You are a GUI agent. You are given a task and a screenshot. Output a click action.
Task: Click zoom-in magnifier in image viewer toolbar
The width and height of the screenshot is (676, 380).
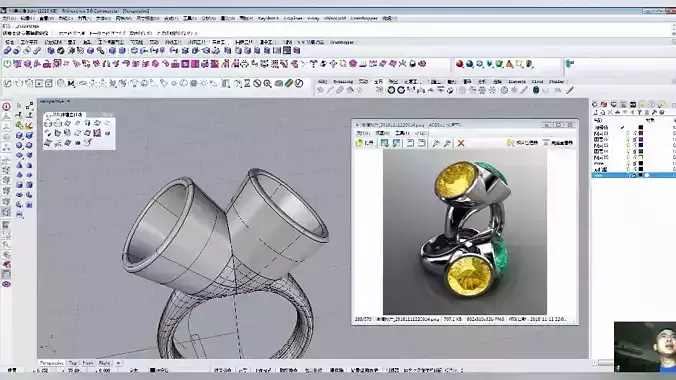coord(436,143)
